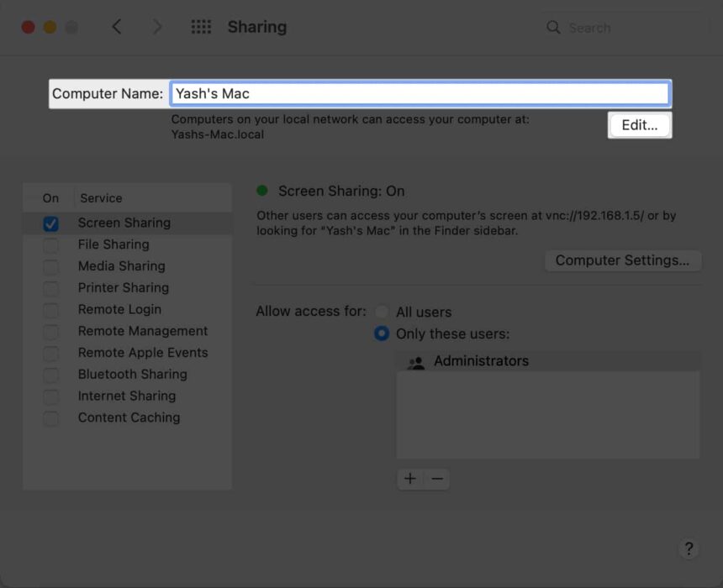Select the Internet Sharing service row
This screenshot has height=588, width=723.
(x=127, y=396)
